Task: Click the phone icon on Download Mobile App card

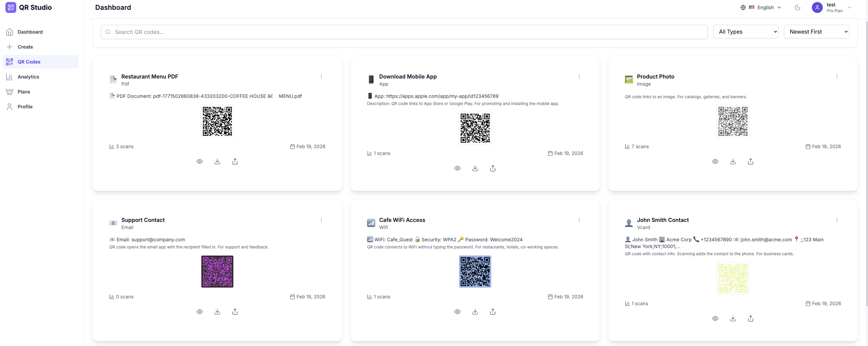Action: [371, 80]
